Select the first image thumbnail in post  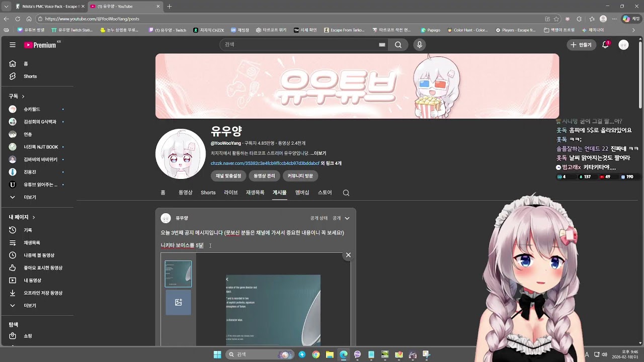(178, 274)
